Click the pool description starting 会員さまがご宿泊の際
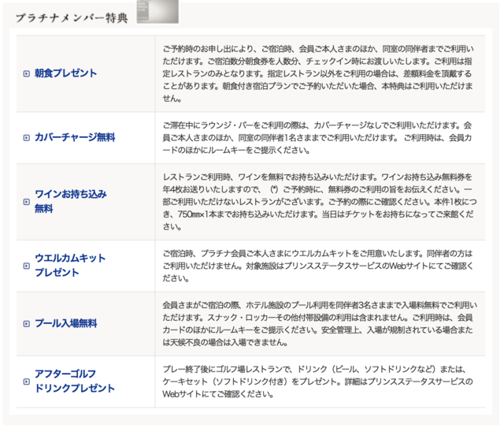 click(320, 323)
